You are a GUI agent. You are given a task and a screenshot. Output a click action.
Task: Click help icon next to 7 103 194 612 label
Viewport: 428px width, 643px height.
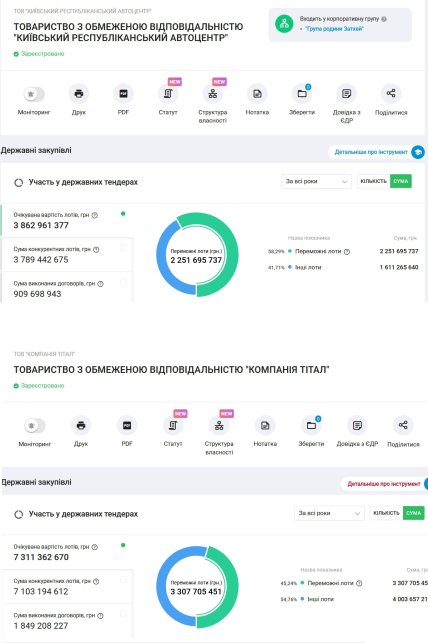pyautogui.click(x=96, y=581)
